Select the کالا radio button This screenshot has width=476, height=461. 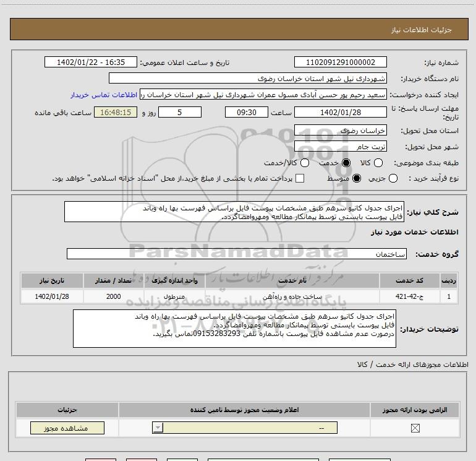coord(378,163)
